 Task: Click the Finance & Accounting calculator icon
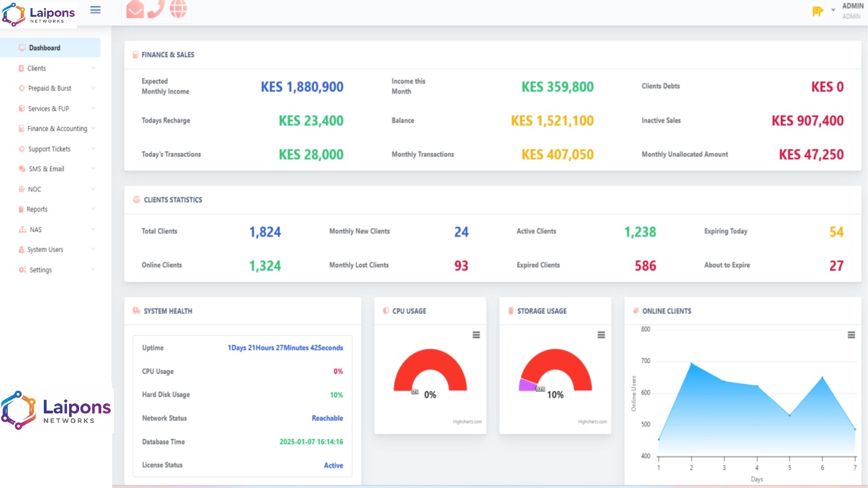click(x=21, y=128)
